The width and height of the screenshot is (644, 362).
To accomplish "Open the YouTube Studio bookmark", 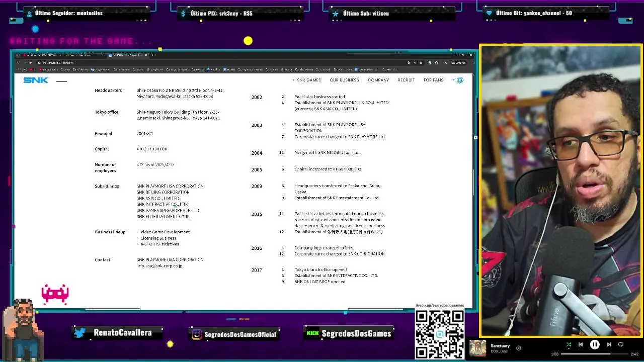I will click(x=49, y=69).
